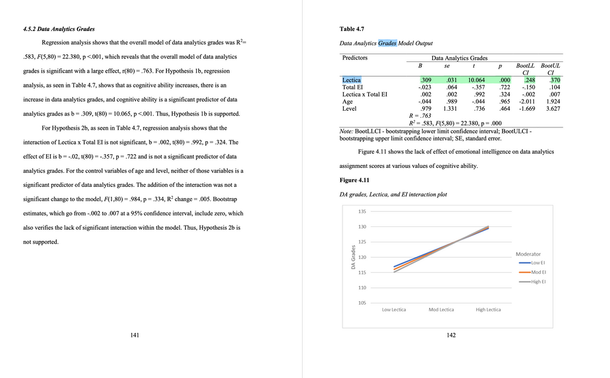Click the "1.331" cell in the Level row
The width and height of the screenshot is (610, 378).
(450, 108)
